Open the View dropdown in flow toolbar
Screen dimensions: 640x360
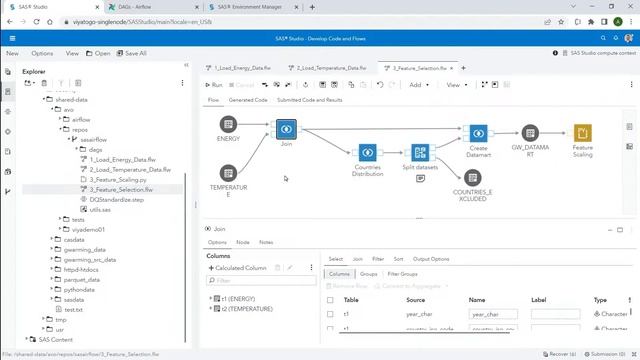457,85
